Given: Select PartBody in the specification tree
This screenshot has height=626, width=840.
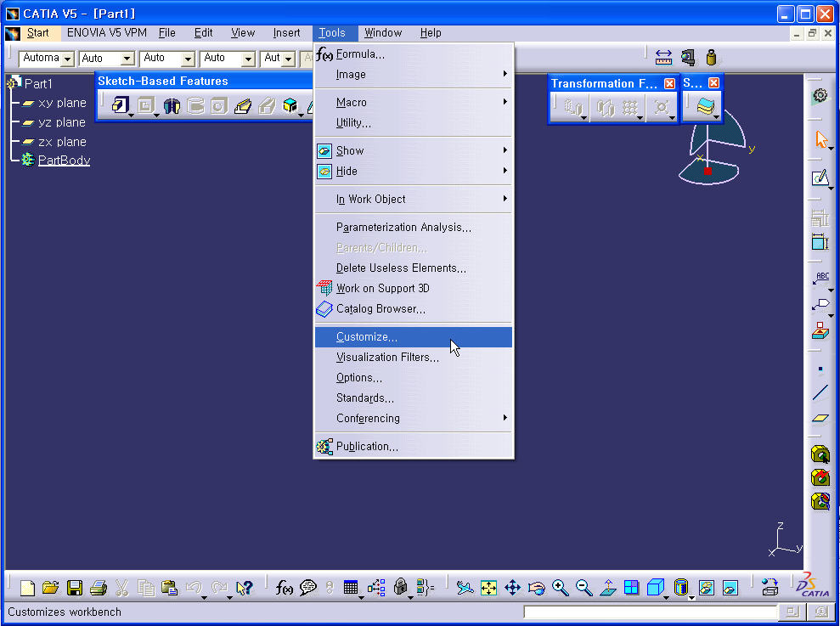Looking at the screenshot, I should [64, 161].
